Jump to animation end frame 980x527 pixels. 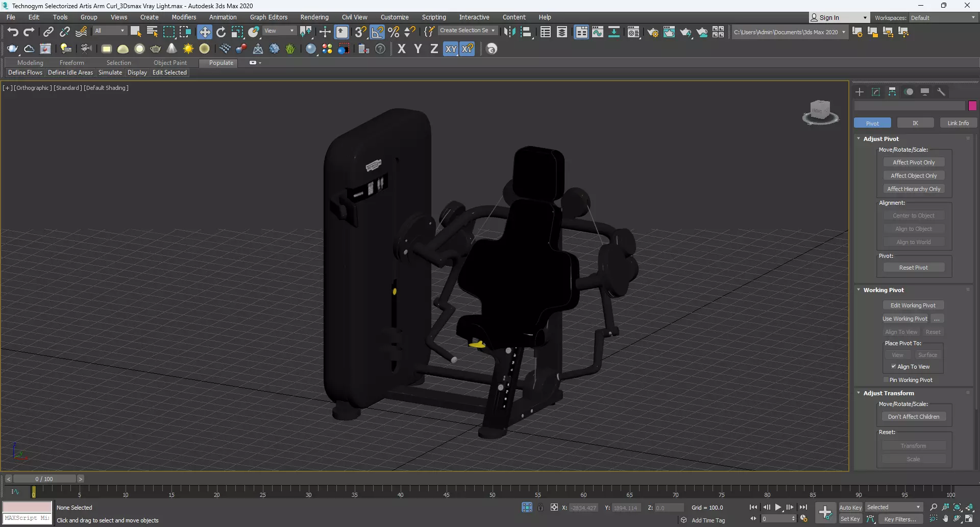803,507
